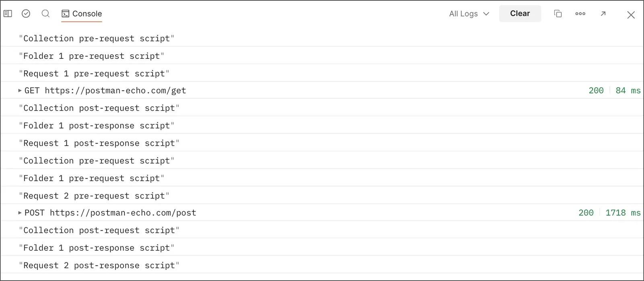The image size is (644, 281).
Task: Open the search magnifier icon
Action: tap(45, 14)
